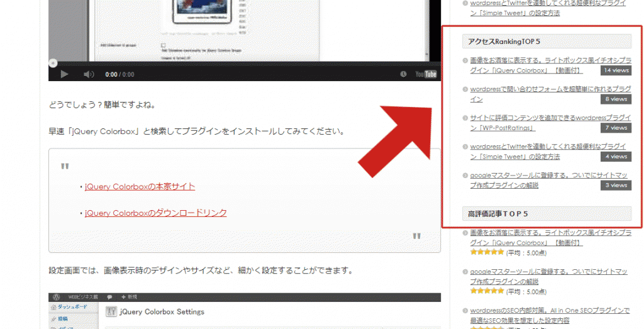Open the Simple Tweet link above アクセスRanking widget
Viewport: 644px width, 329px height.
pyautogui.click(x=548, y=8)
